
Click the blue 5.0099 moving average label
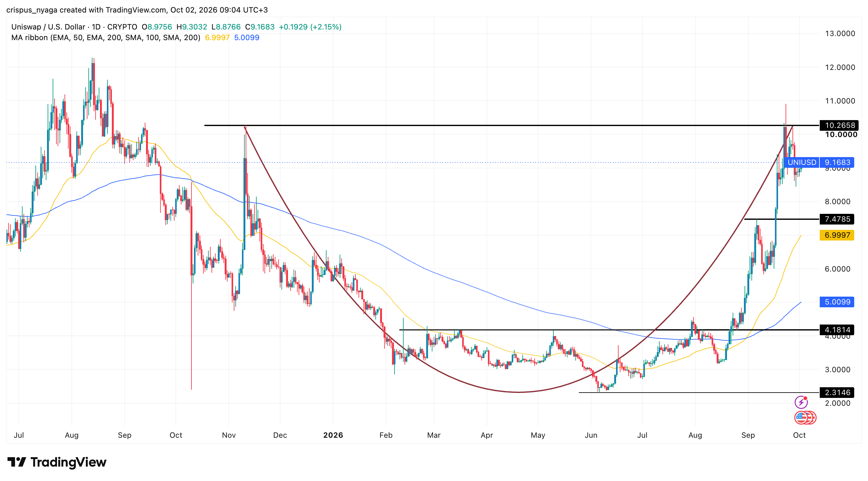click(x=837, y=302)
